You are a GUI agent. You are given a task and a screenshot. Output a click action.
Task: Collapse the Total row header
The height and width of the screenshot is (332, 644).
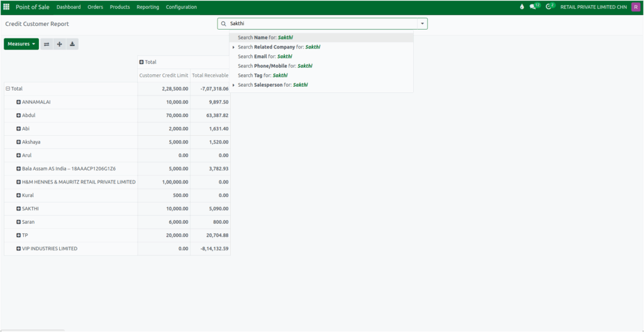pyautogui.click(x=8, y=88)
